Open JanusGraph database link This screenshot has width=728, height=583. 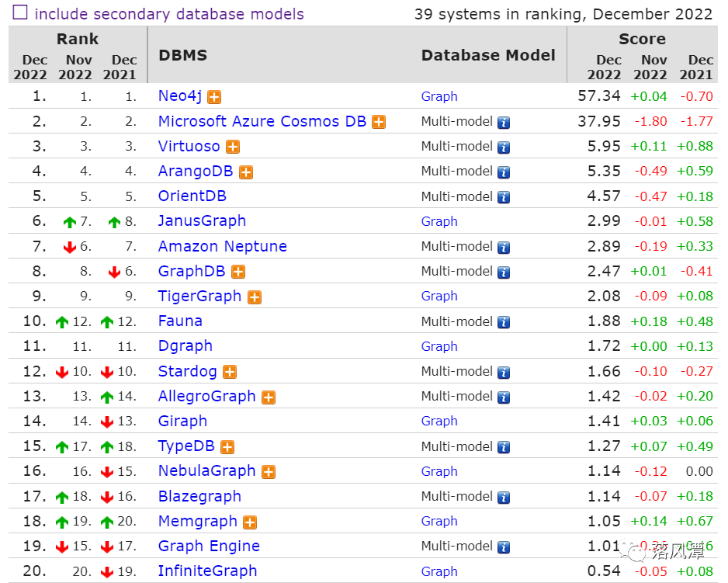(x=202, y=221)
